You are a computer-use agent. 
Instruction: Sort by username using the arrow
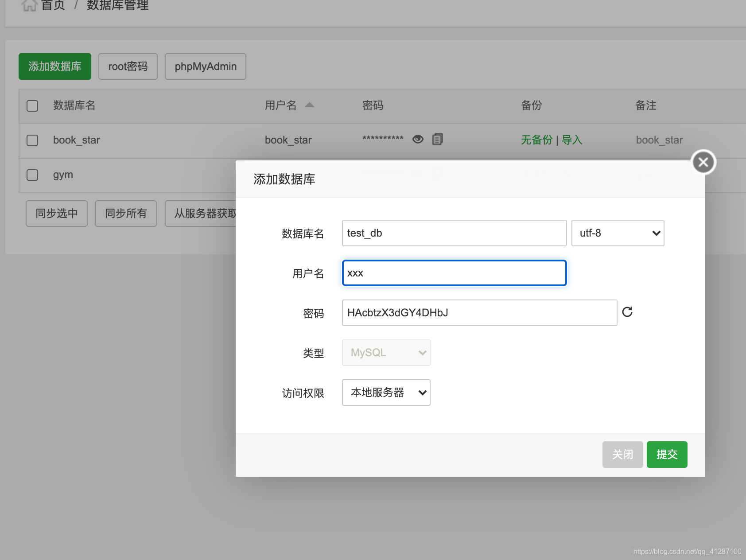[x=310, y=105]
